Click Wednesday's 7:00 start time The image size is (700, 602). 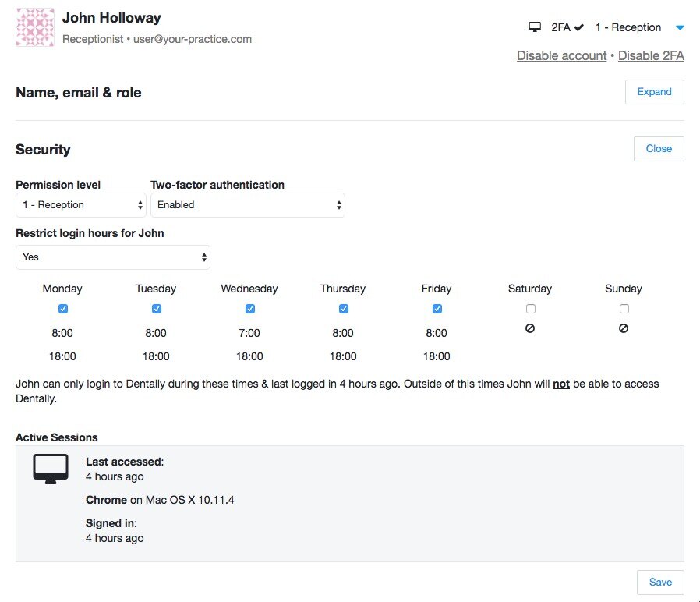249,333
